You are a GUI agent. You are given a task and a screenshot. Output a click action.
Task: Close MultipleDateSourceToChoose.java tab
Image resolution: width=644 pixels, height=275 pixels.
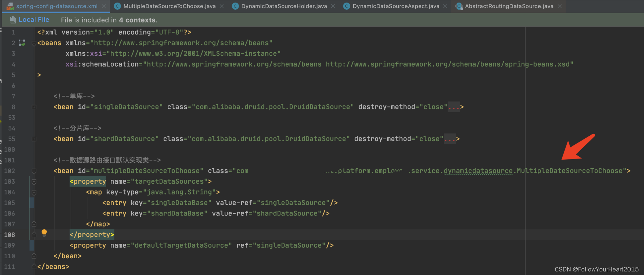click(x=222, y=6)
